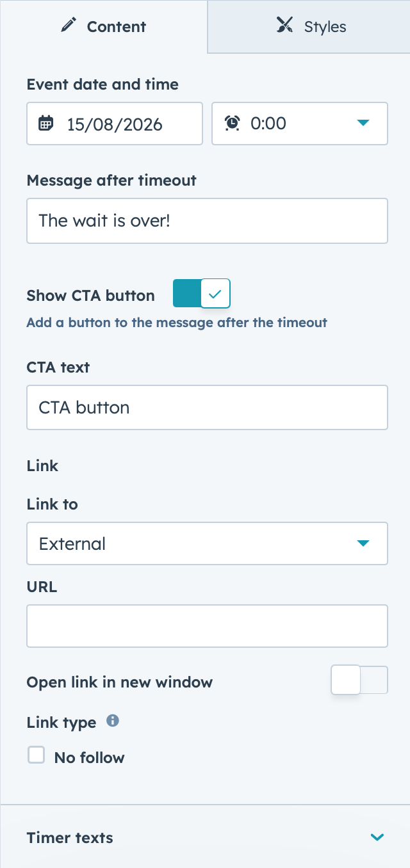Screen dimensions: 410x868
Task: Open the event time dropdown
Action: coord(300,123)
